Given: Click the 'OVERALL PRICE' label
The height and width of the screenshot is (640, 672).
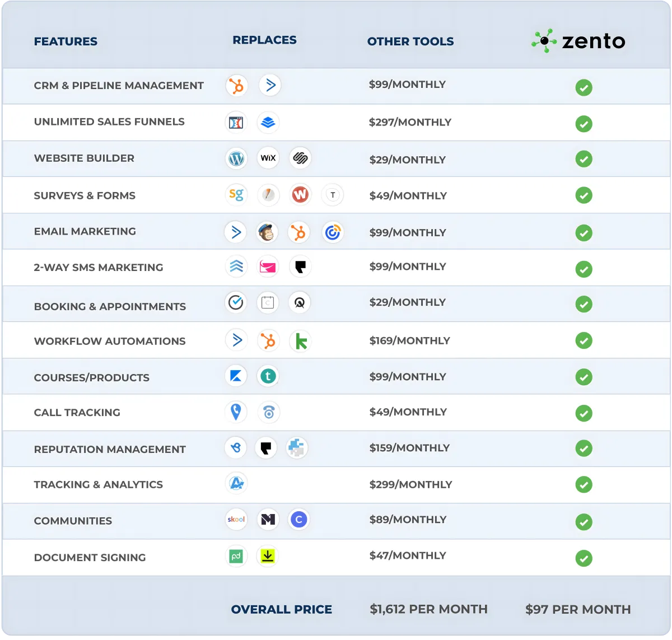Looking at the screenshot, I should [x=282, y=609].
